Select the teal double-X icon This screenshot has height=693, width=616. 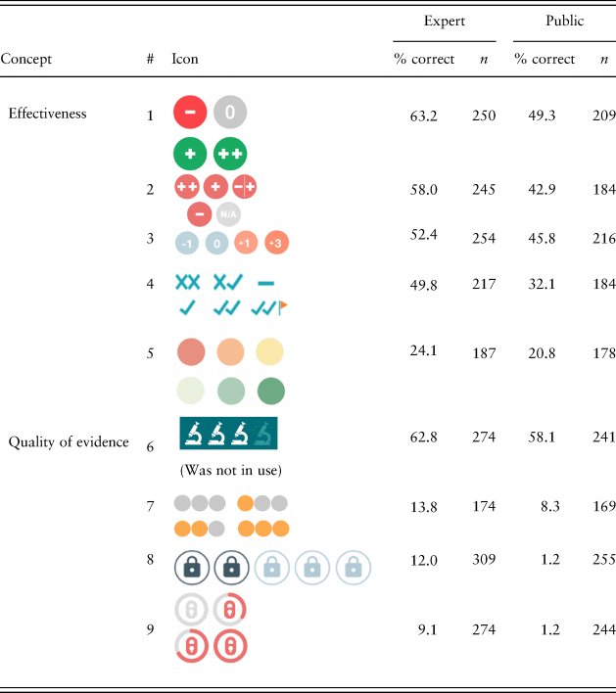[x=187, y=282]
